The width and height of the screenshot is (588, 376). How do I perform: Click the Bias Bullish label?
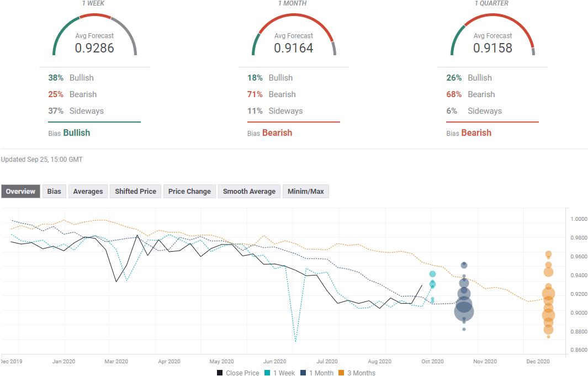[x=69, y=133]
